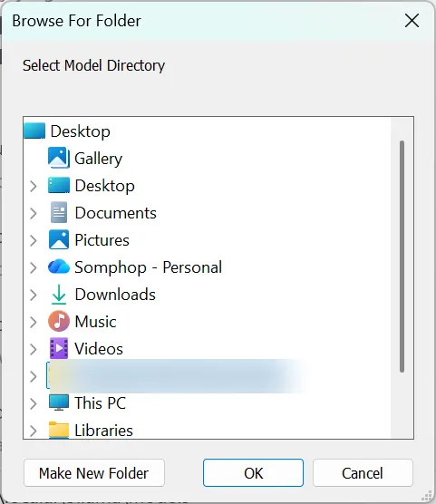Screen dimensions: 436x504
Task: Confirm selection with OK button
Action: pyautogui.click(x=253, y=473)
